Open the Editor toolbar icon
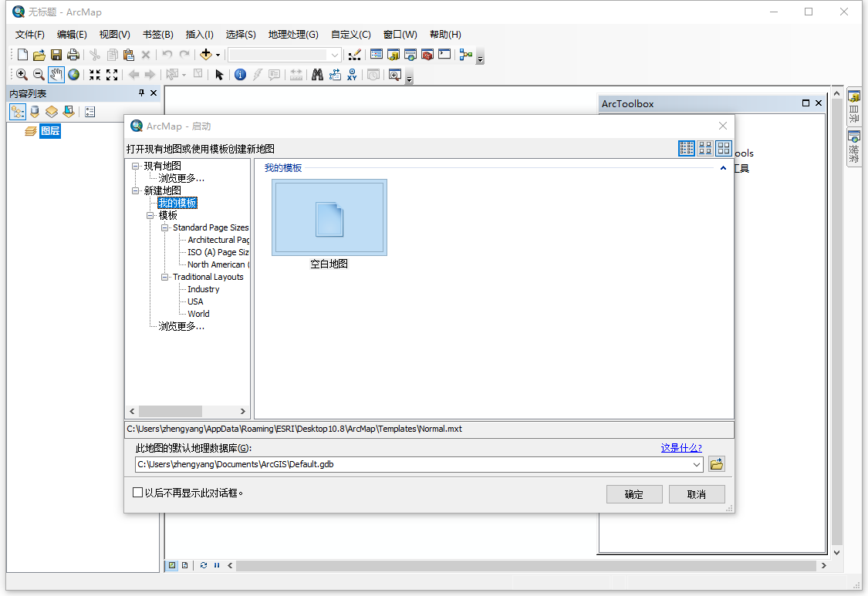This screenshot has height=596, width=868. 355,55
